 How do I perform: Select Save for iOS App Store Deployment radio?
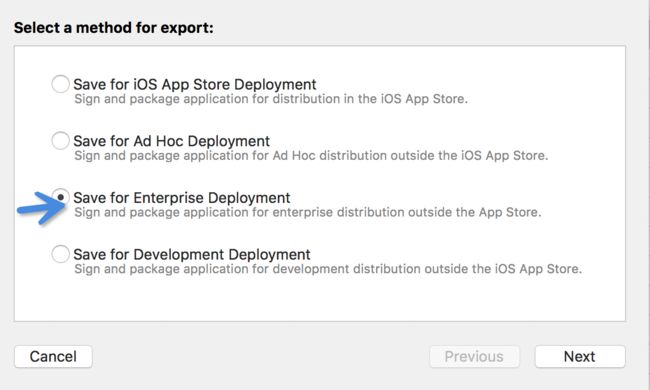(60, 84)
